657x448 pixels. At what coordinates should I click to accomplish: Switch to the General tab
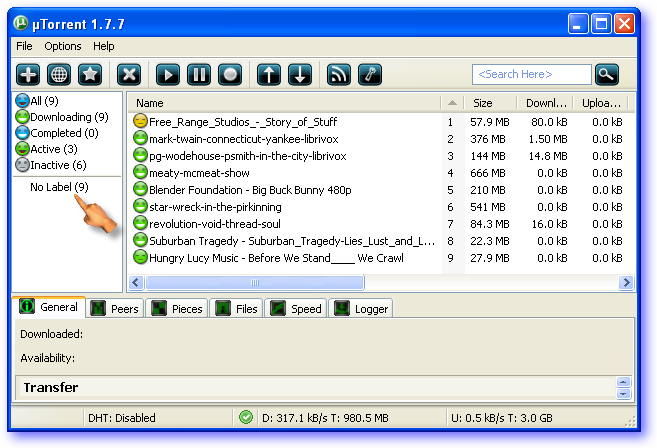[x=49, y=307]
